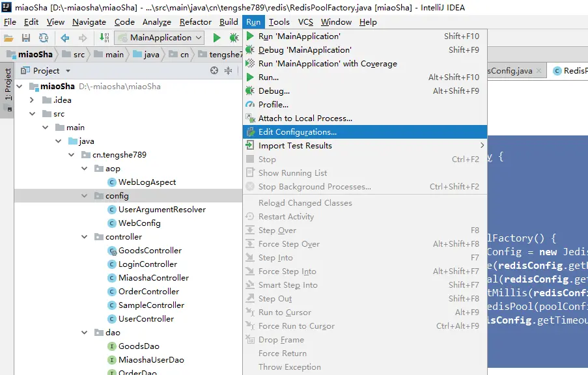
Task: Open the File menu
Action: [x=10, y=22]
